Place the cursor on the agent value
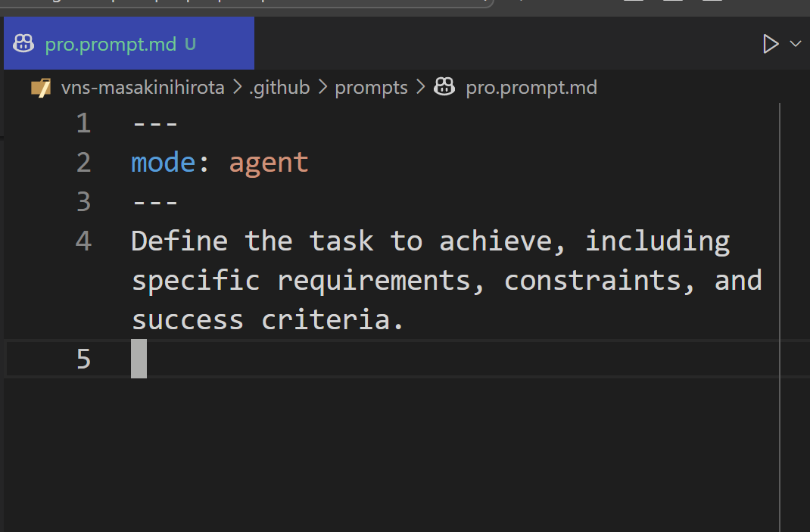 (x=269, y=163)
